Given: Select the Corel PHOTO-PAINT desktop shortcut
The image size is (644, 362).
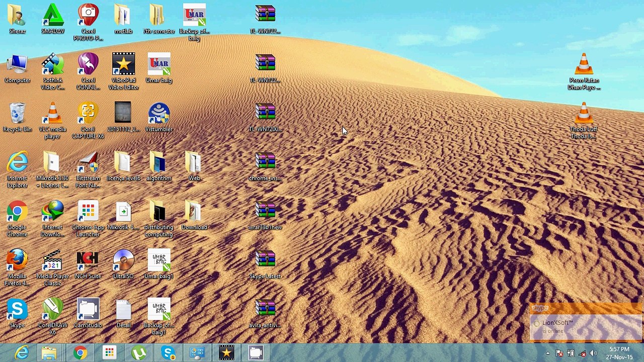Looking at the screenshot, I should pyautogui.click(x=88, y=23).
